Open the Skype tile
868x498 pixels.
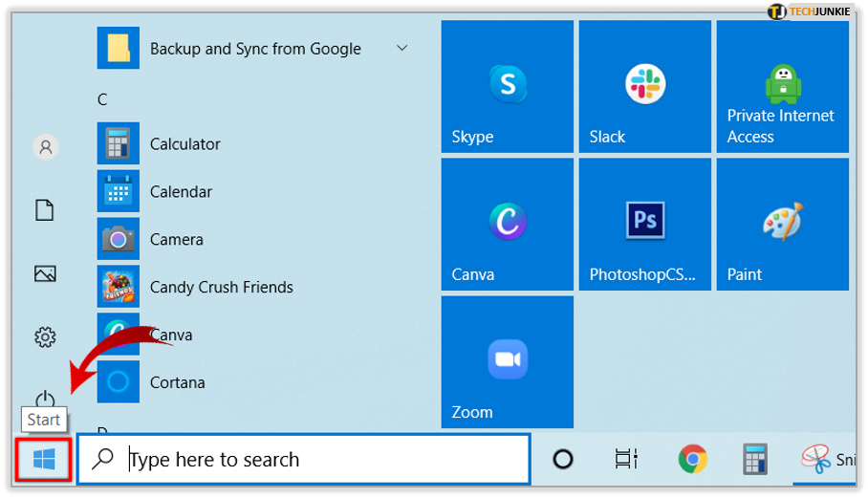pyautogui.click(x=507, y=86)
